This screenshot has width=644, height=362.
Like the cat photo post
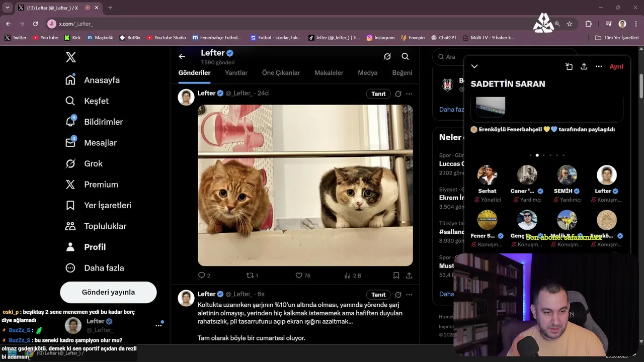(x=303, y=276)
